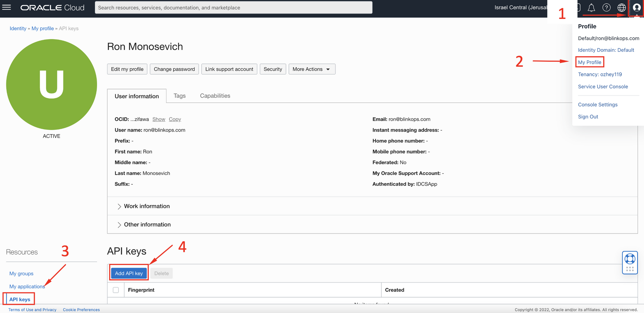Open Tenancy: ozhey119 menu entry

(x=600, y=74)
